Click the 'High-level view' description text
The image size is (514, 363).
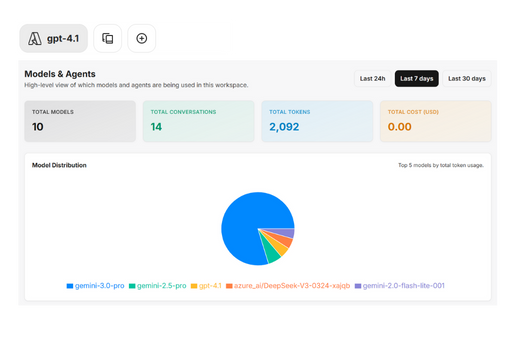136,85
